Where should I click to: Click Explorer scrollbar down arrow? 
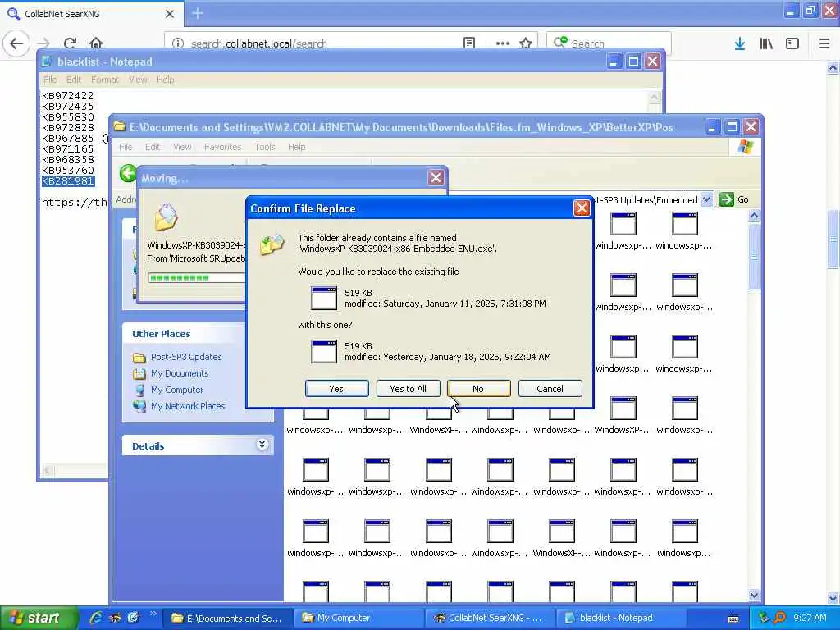pyautogui.click(x=754, y=595)
